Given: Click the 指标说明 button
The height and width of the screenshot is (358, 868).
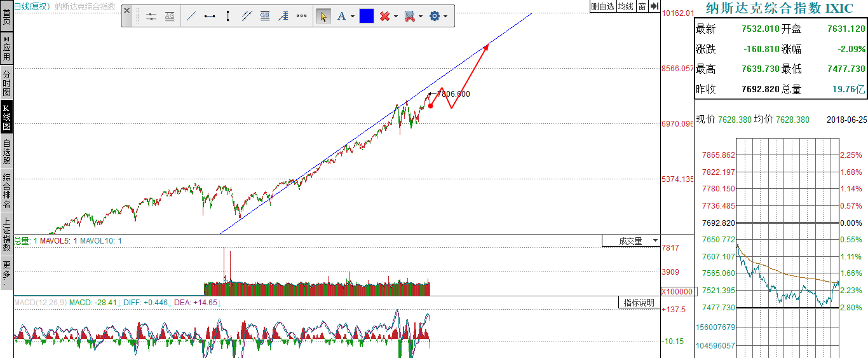Looking at the screenshot, I should tap(639, 303).
